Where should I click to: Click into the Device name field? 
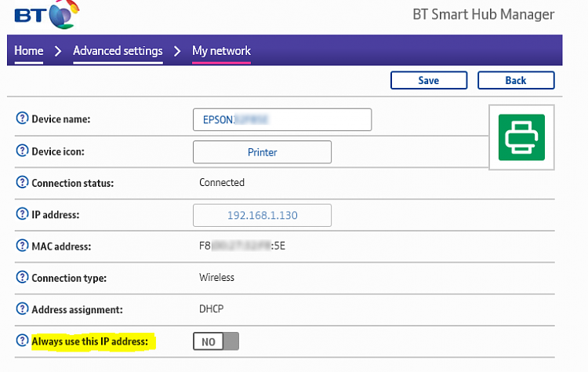click(282, 120)
